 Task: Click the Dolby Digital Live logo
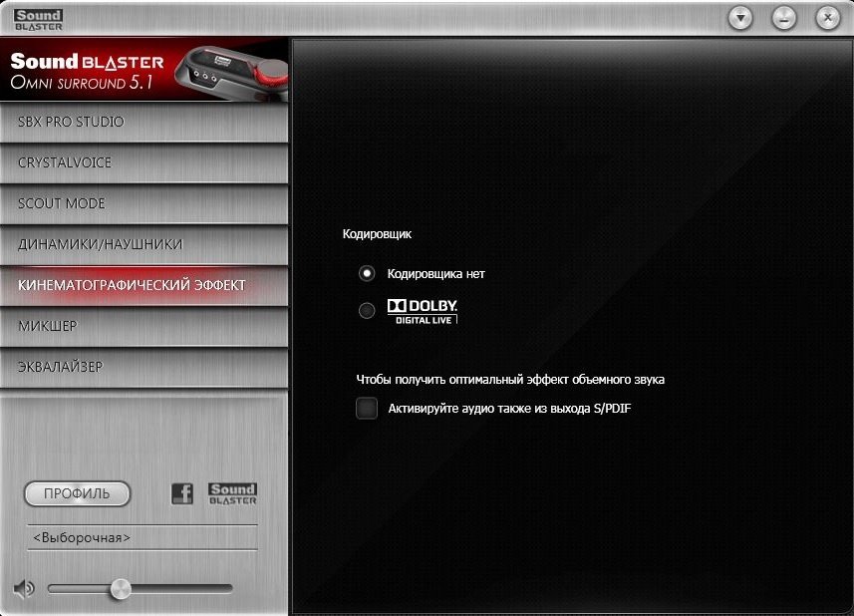click(423, 312)
